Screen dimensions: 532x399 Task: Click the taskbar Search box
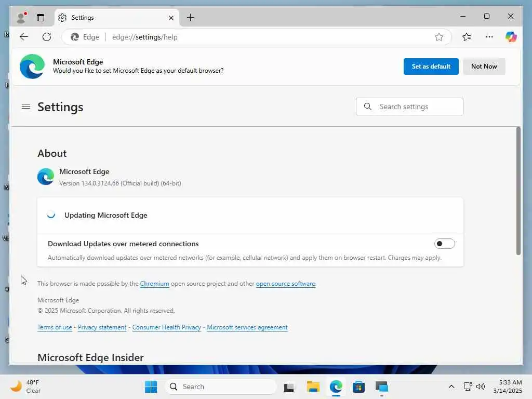[220, 387]
